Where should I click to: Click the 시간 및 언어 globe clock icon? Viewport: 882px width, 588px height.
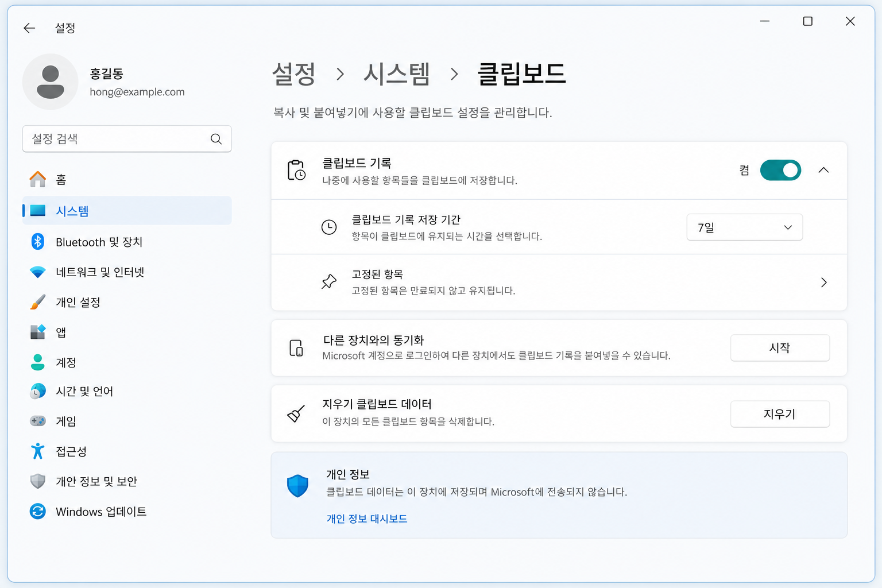38,391
